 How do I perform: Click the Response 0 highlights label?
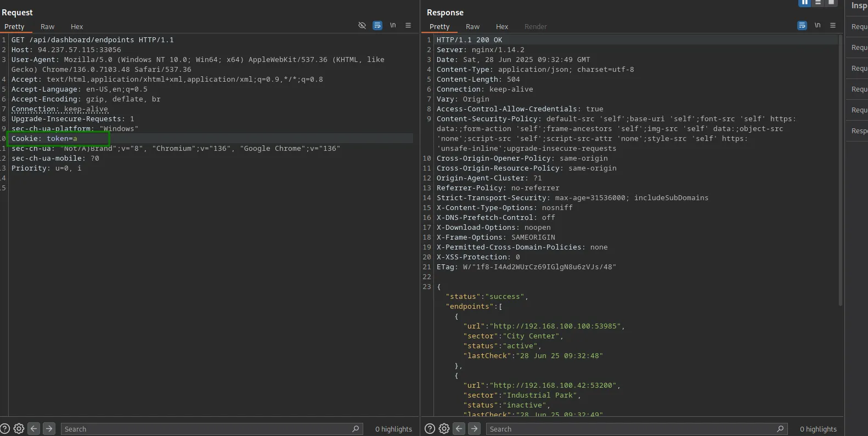(x=818, y=429)
